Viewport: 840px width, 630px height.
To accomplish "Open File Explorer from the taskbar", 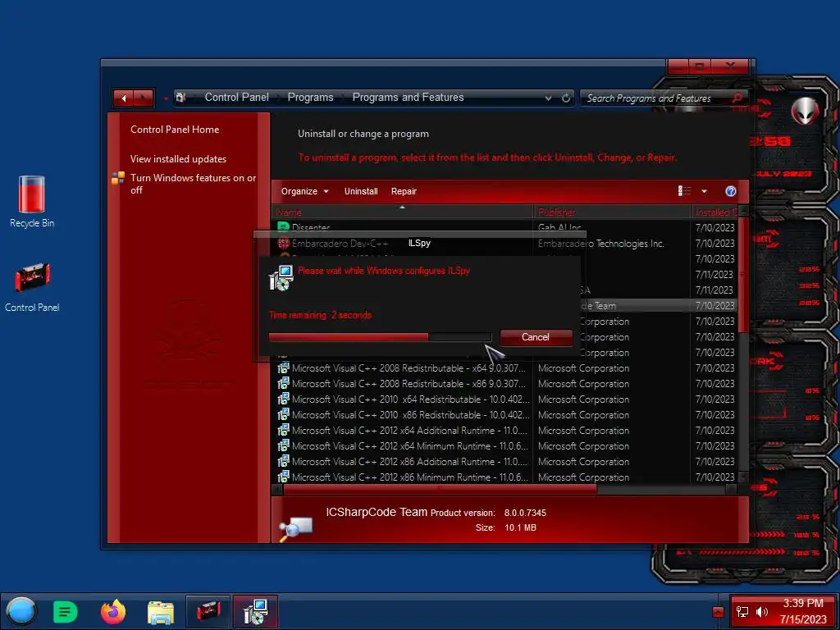I will click(x=161, y=612).
